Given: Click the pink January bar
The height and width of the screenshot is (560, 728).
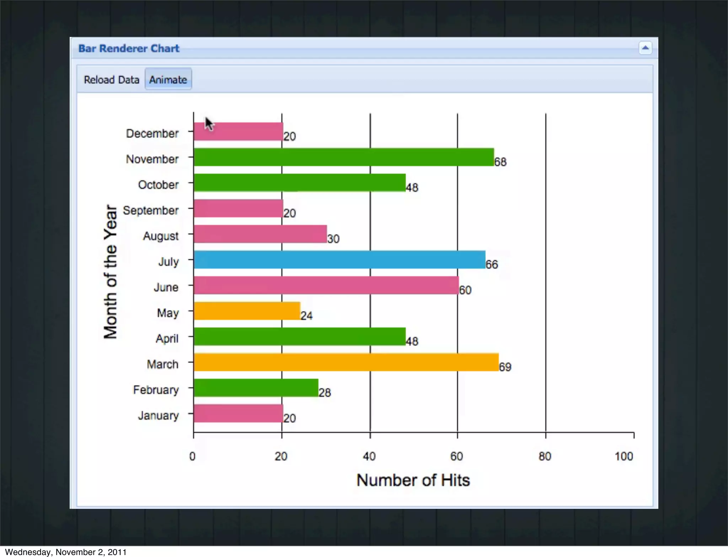Looking at the screenshot, I should click(x=238, y=413).
